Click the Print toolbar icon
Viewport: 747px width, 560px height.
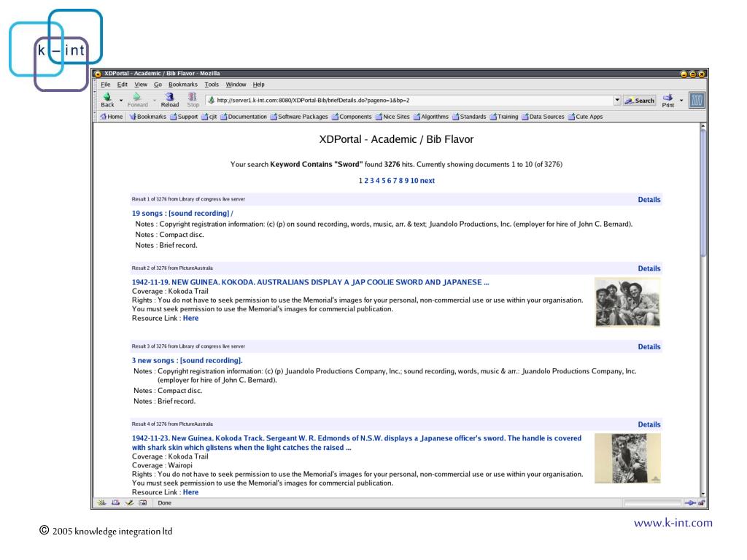[x=668, y=100]
